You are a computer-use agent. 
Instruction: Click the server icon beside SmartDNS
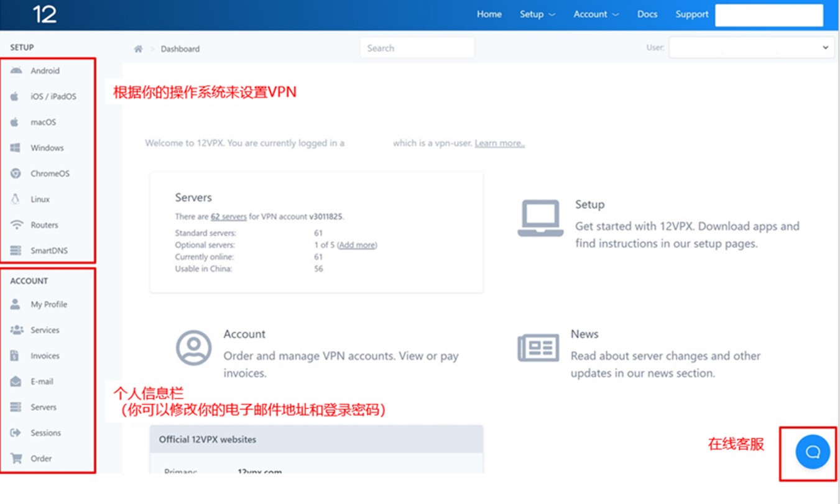(x=16, y=250)
